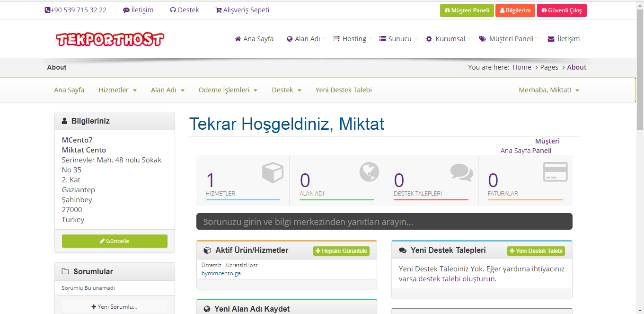Click the TEKPORTHOST logo
This screenshot has width=644, height=314.
pyautogui.click(x=110, y=39)
